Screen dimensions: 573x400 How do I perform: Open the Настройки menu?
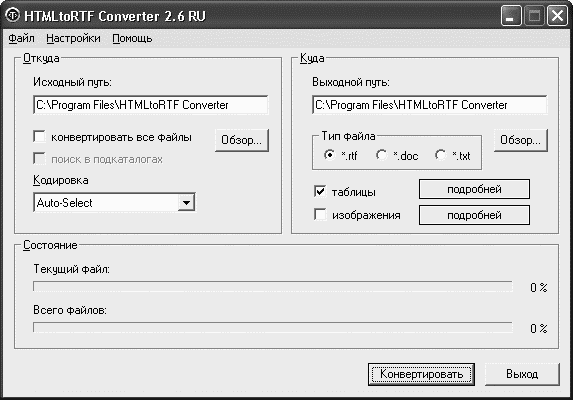click(x=73, y=38)
